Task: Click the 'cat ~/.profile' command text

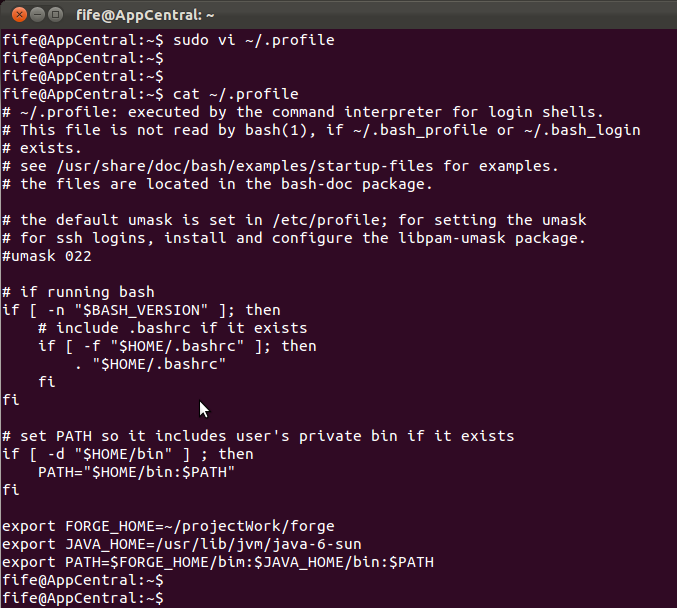Action: tap(236, 94)
